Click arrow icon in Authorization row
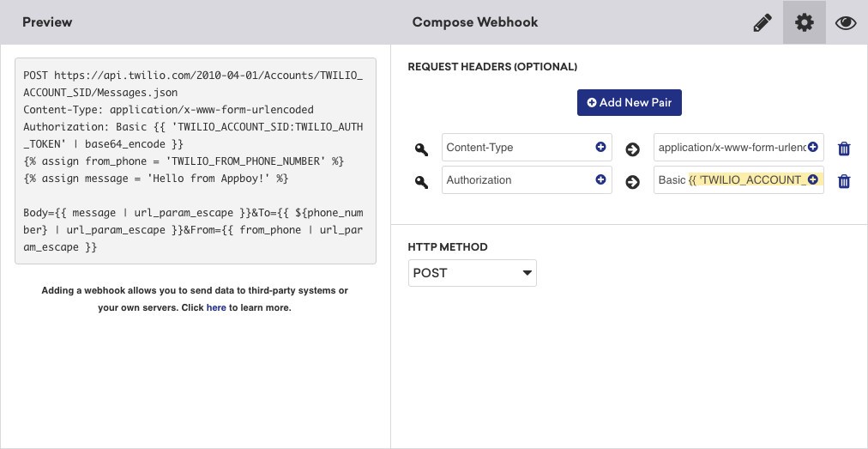The height and width of the screenshot is (449, 868). tap(633, 182)
